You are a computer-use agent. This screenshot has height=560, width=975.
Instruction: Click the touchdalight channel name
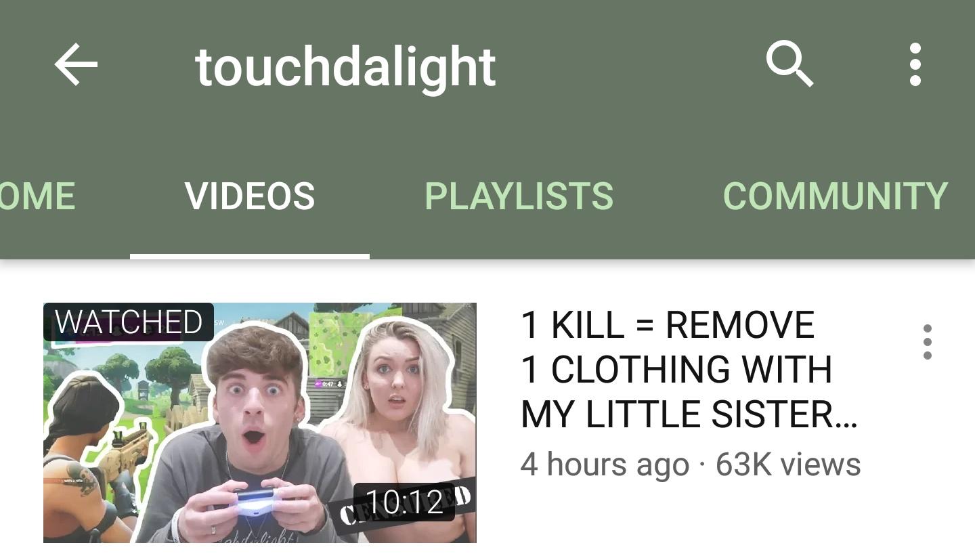[345, 66]
